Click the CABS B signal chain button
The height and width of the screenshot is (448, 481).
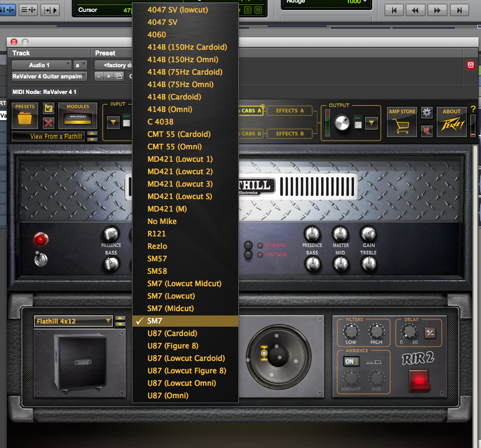coord(251,134)
